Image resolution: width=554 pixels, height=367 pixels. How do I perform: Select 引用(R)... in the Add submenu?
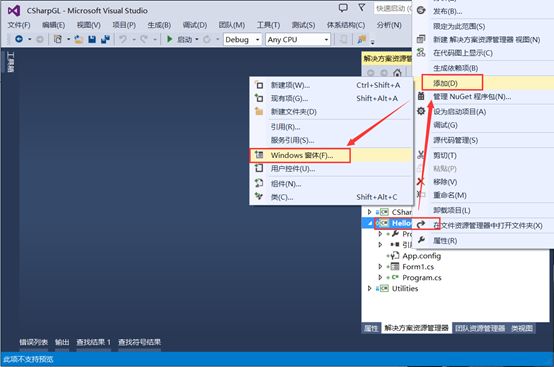coord(331,127)
